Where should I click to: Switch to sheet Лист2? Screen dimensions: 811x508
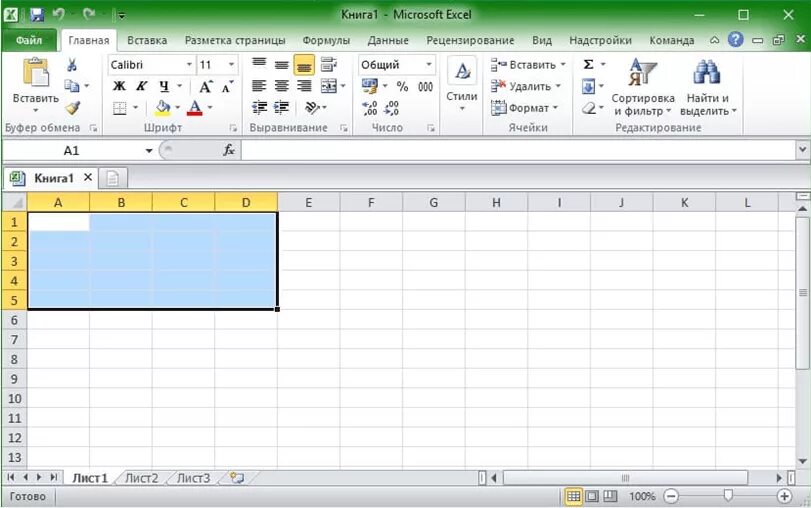[142, 478]
